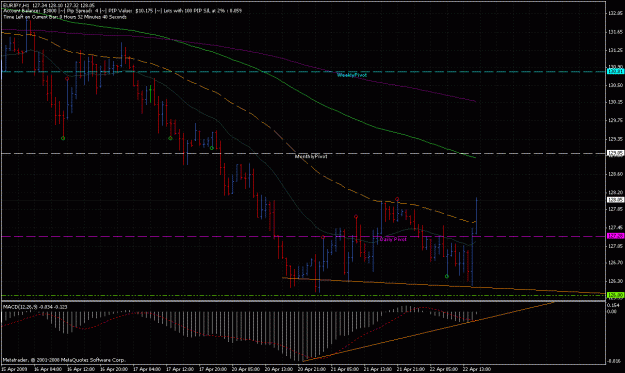The height and width of the screenshot is (373, 625).
Task: Click the MACD scale value 0.154
Action: tap(614, 306)
